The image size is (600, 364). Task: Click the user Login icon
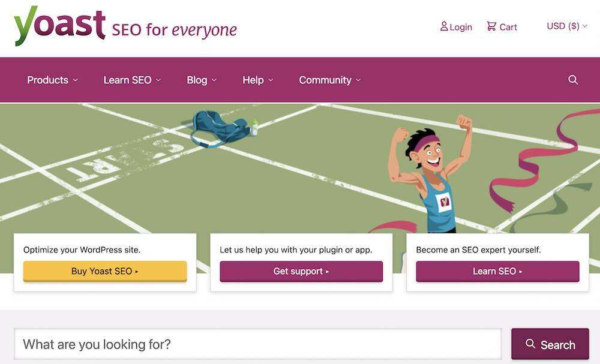click(x=444, y=26)
